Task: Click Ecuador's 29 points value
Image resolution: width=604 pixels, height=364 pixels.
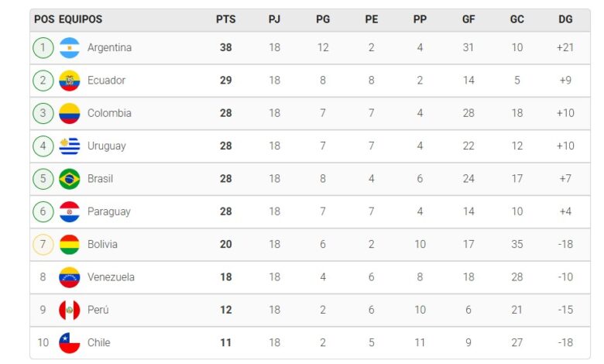Action: point(225,81)
